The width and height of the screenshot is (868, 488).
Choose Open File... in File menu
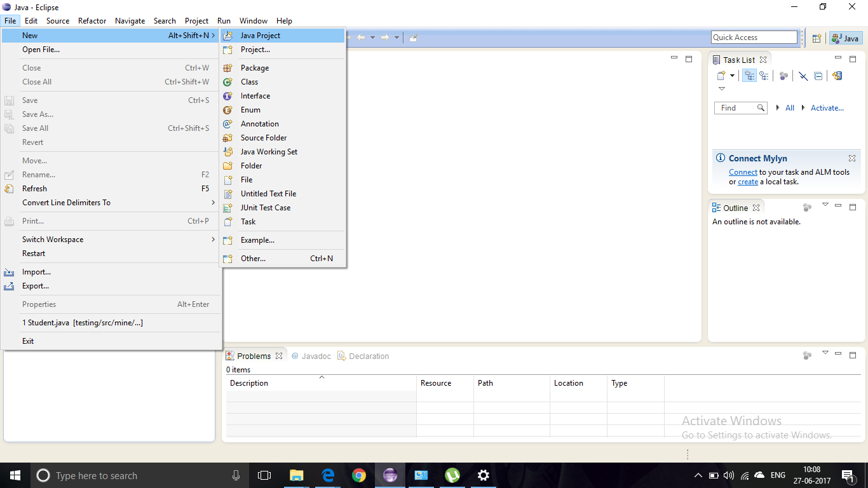[x=111, y=50]
